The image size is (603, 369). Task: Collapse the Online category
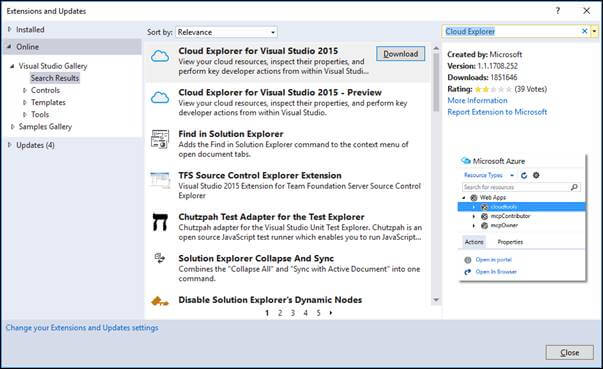9,47
